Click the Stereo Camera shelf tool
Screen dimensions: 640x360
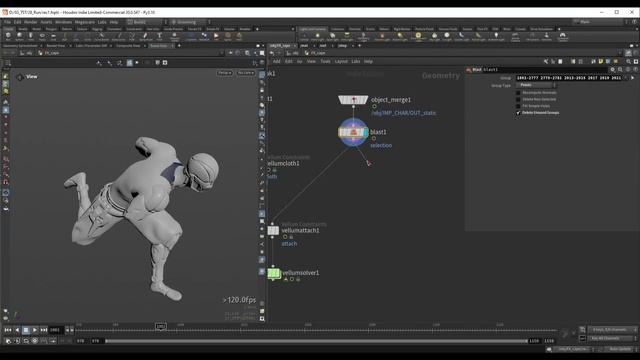click(515, 37)
